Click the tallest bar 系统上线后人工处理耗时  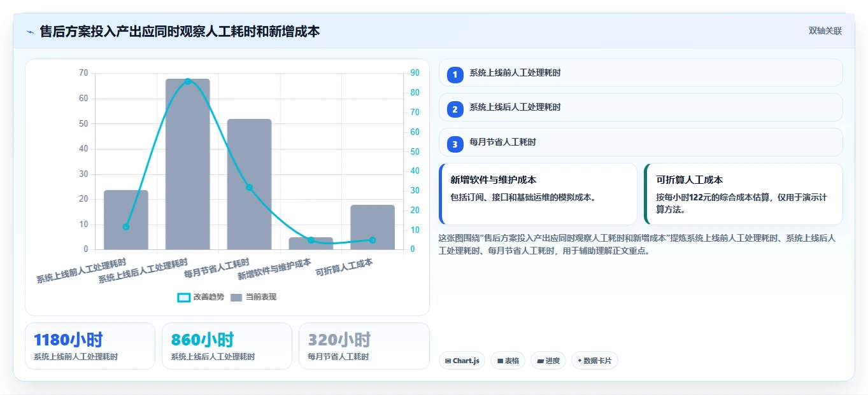tap(188, 164)
